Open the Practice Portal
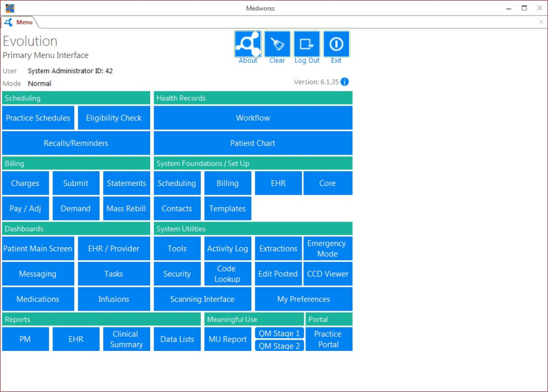 click(329, 339)
